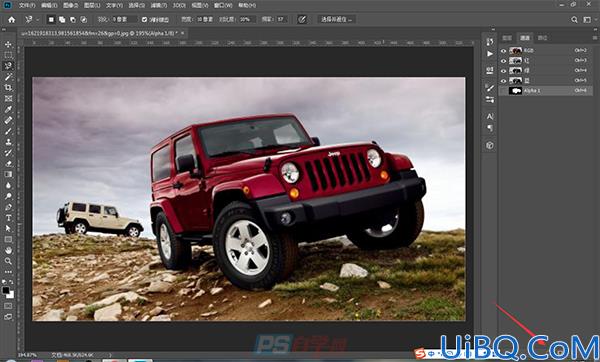Close the open document tab

(183, 33)
